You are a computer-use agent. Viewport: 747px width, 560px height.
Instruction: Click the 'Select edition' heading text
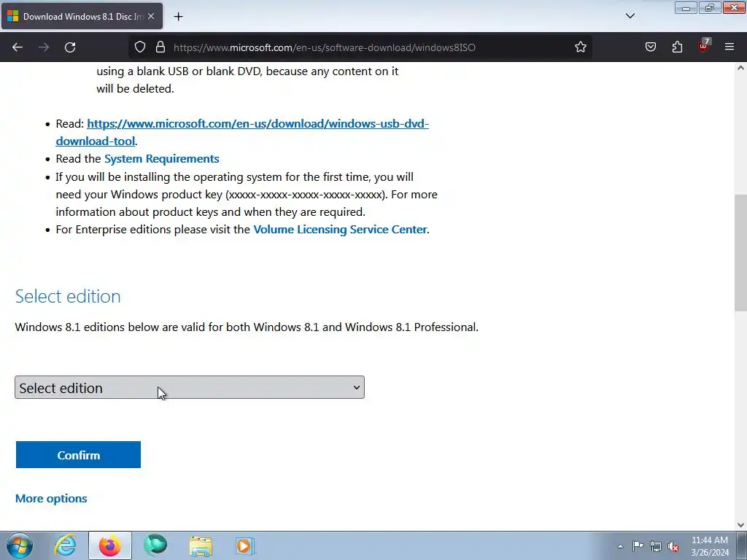(68, 296)
